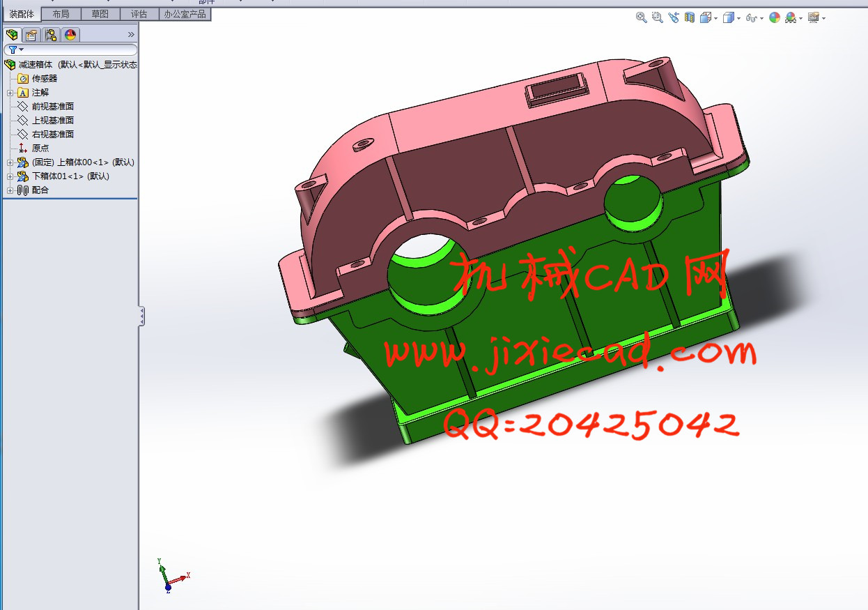
Task: Switch to the 评估 tab
Action: click(x=139, y=14)
